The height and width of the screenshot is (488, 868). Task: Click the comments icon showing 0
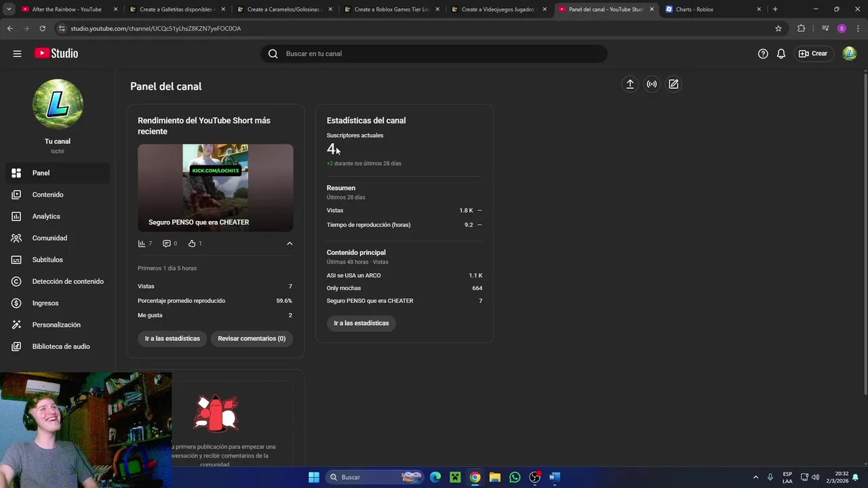167,243
